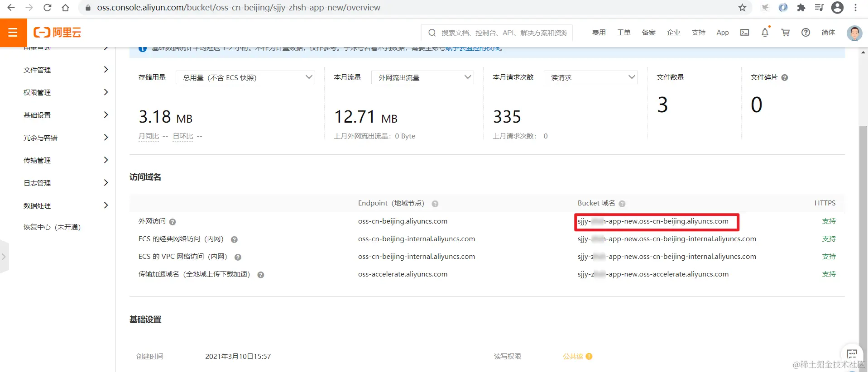Show help for ECS 的 VPC 网络访问
The image size is (868, 372).
coord(238,257)
